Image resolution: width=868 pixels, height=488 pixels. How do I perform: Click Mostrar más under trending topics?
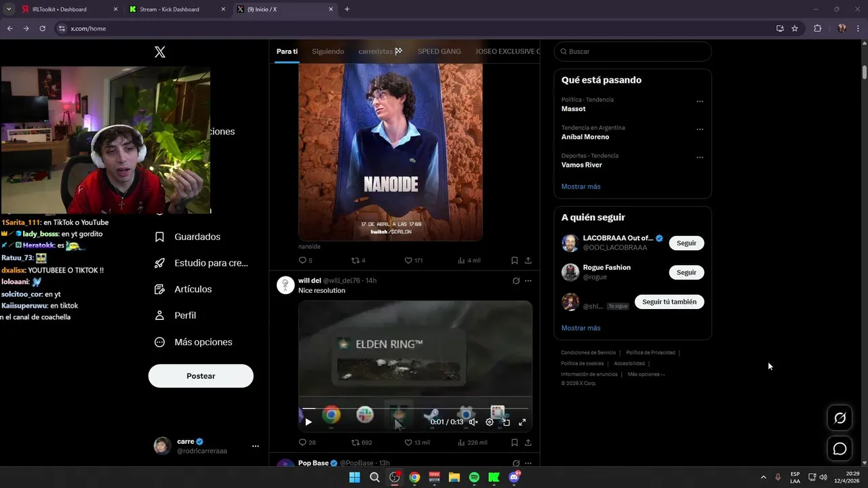pos(580,186)
